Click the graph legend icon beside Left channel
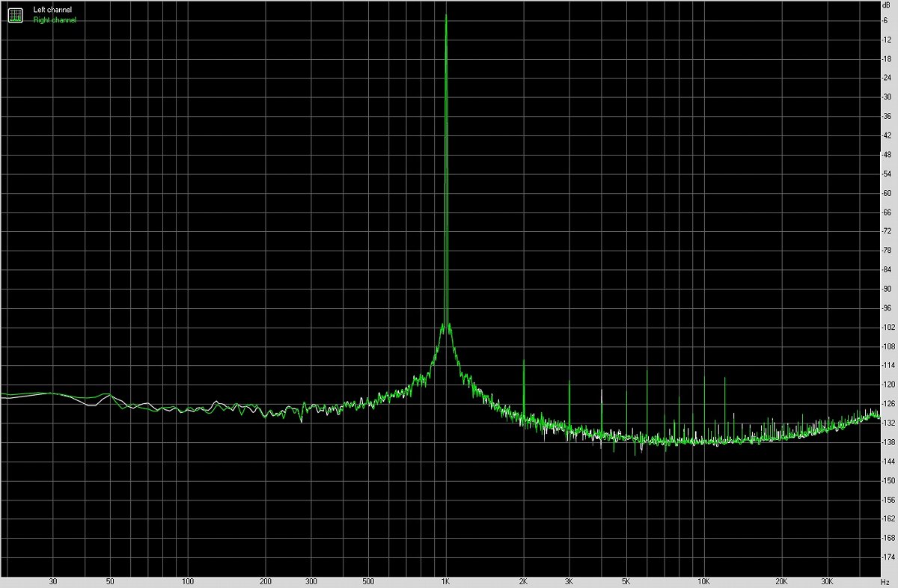898x588 pixels. (x=16, y=14)
